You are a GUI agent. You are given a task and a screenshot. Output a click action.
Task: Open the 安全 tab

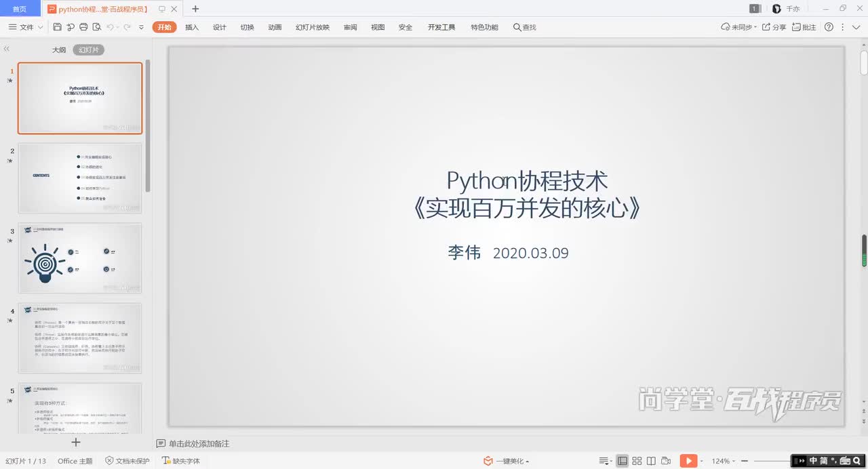point(406,27)
